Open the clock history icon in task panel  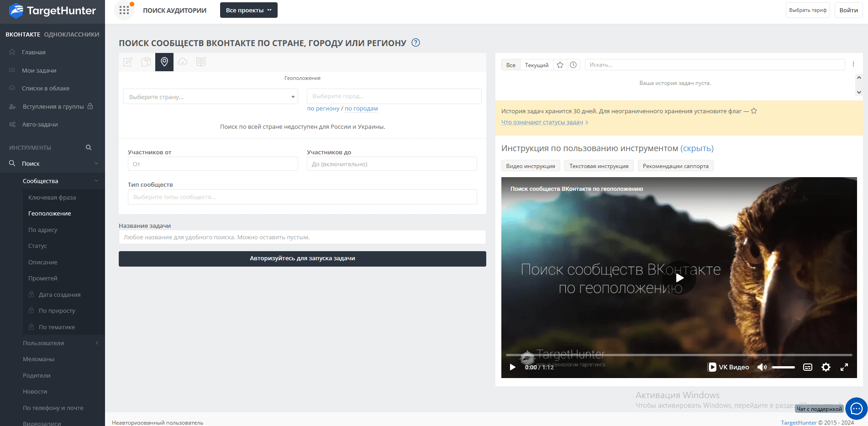[573, 64]
